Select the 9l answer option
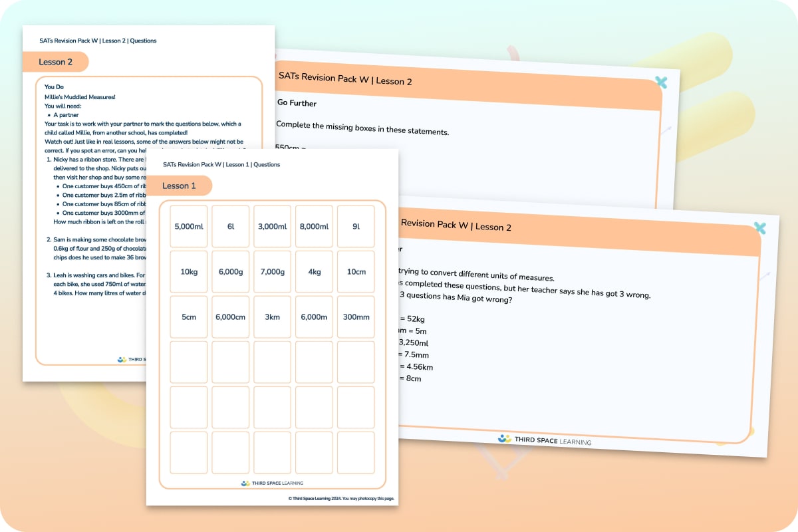The height and width of the screenshot is (532, 798). click(356, 226)
